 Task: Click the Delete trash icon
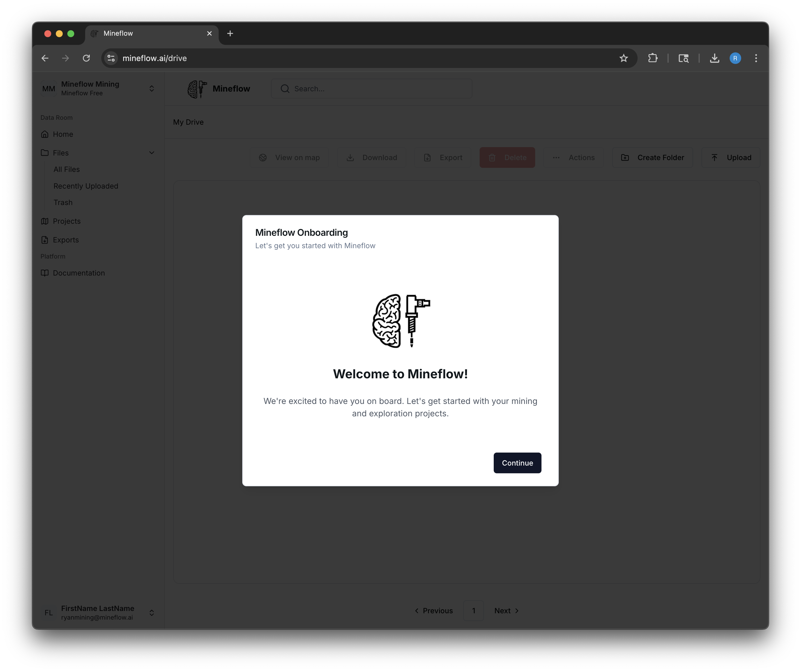492,157
